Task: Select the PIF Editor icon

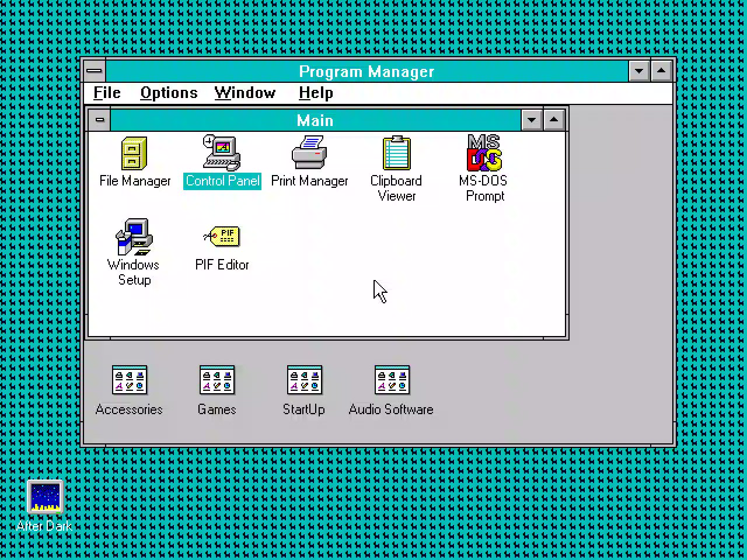Action: tap(222, 236)
